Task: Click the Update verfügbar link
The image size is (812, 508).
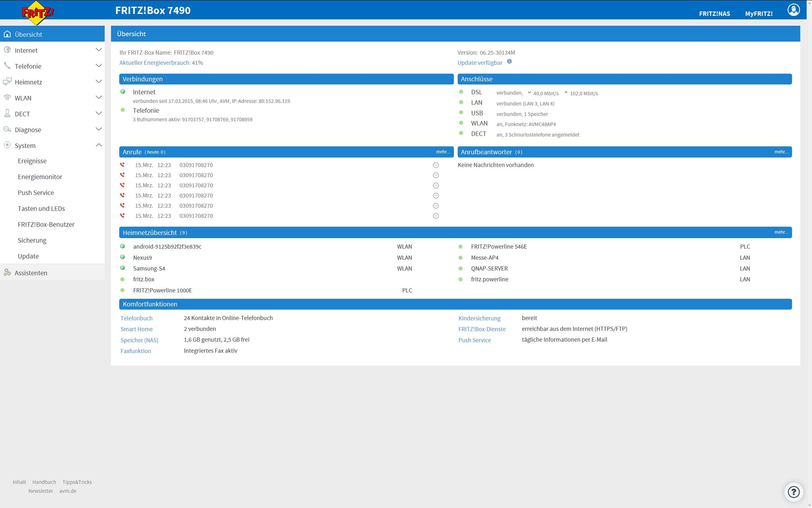Action: 480,63
